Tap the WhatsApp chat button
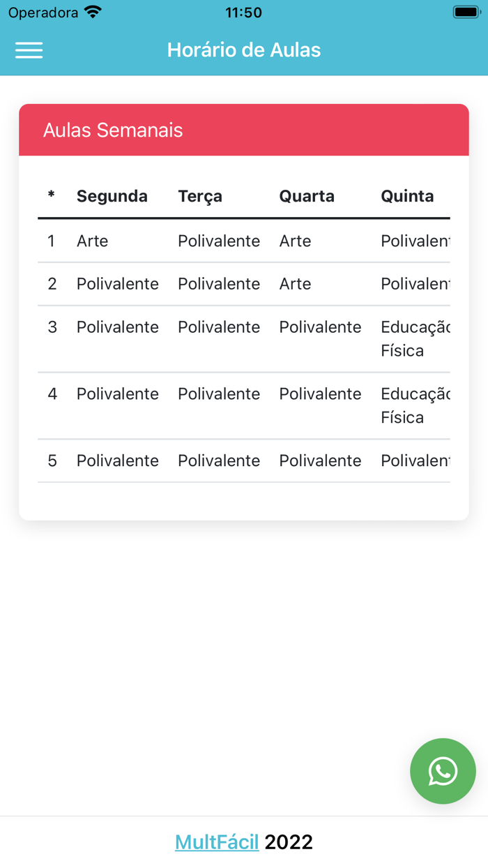The image size is (488, 868). (x=443, y=771)
